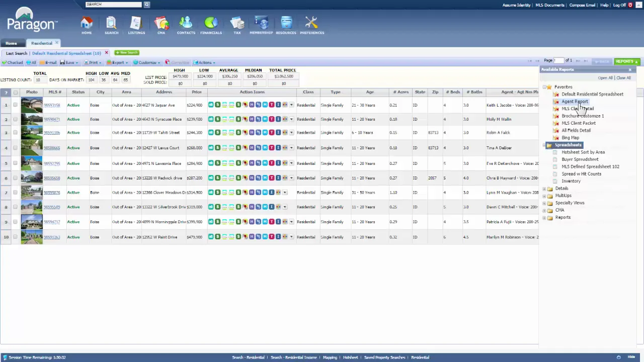The width and height of the screenshot is (644, 362).
Task: Select the Last Search tab
Action: click(17, 53)
